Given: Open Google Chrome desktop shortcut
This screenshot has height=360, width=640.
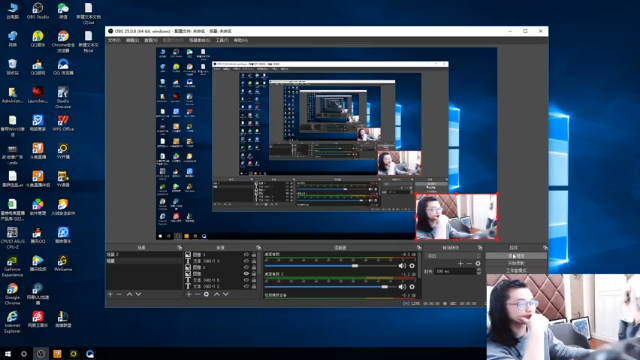Looking at the screenshot, I should click(x=12, y=294).
